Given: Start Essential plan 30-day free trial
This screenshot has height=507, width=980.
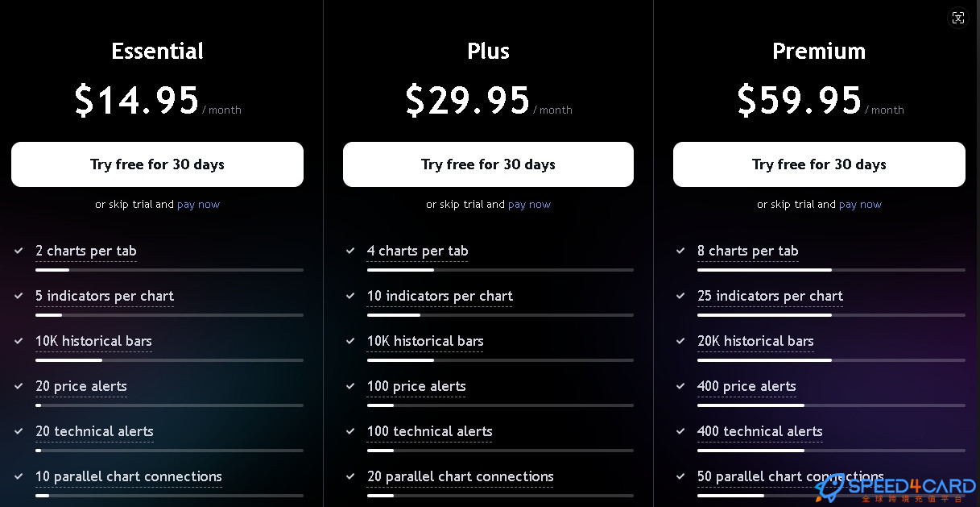Looking at the screenshot, I should [x=157, y=164].
